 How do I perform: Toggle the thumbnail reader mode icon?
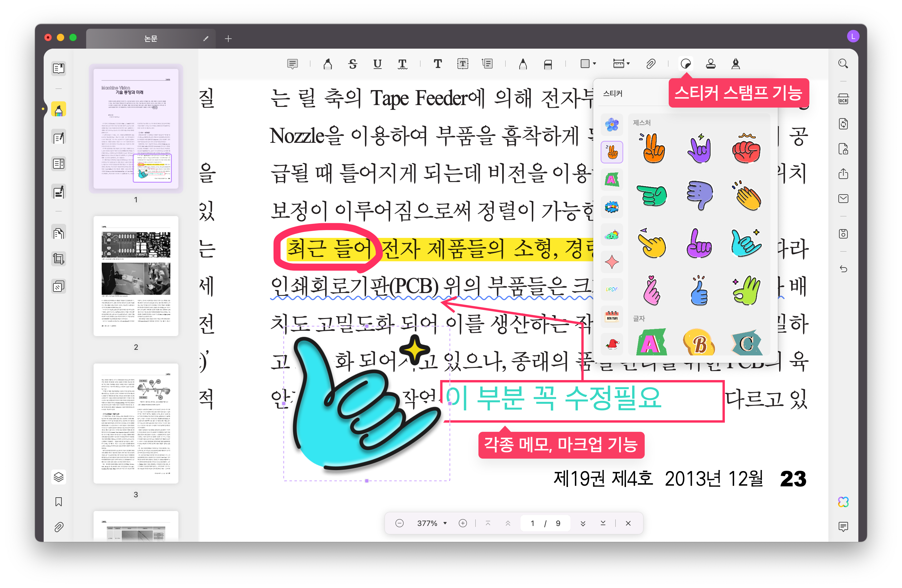tap(59, 69)
